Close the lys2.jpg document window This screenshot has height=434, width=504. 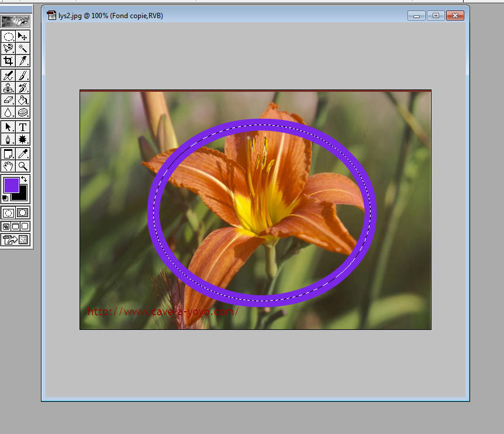click(455, 15)
